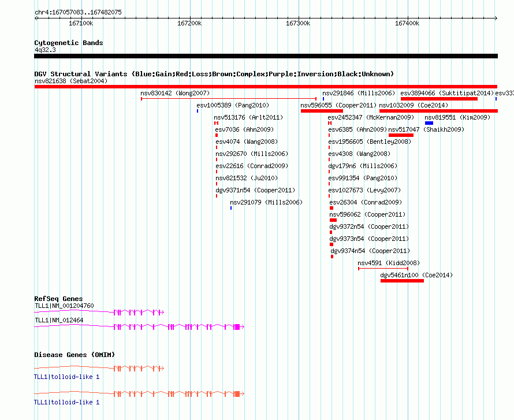Click the red bar under nsv596055
The height and width of the screenshot is (420, 514).
(x=322, y=111)
